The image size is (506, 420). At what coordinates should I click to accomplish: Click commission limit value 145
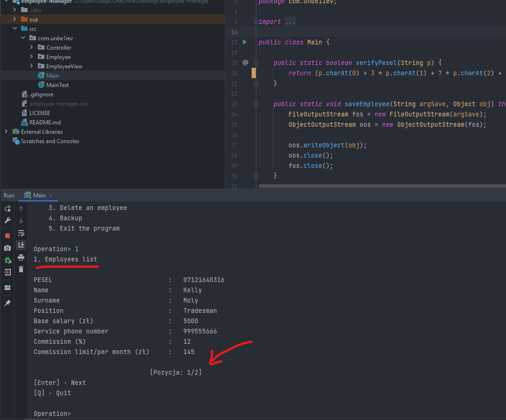[x=189, y=352]
